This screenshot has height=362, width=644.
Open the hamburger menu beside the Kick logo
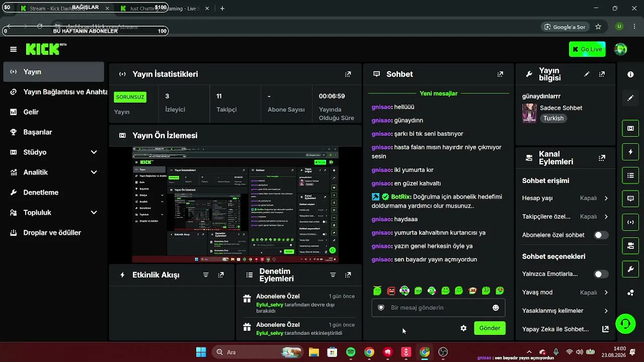[x=14, y=49]
